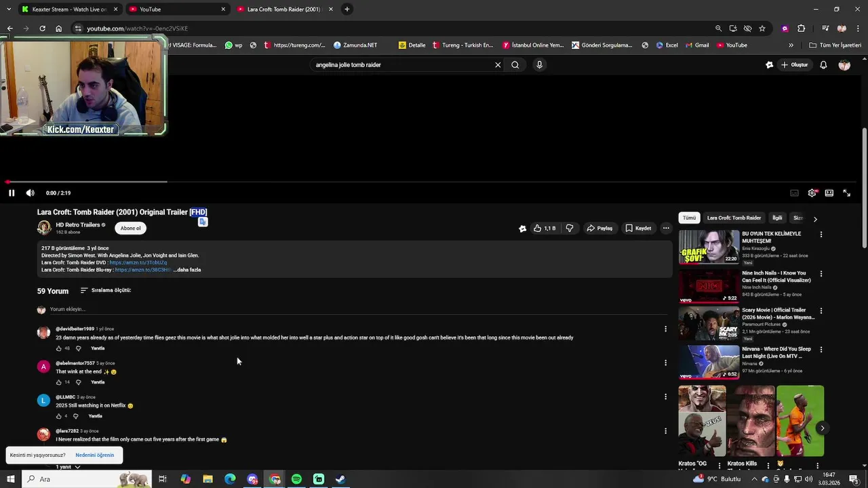868x488 pixels.
Task: Click the YouTube search magnifier button
Action: tap(515, 65)
